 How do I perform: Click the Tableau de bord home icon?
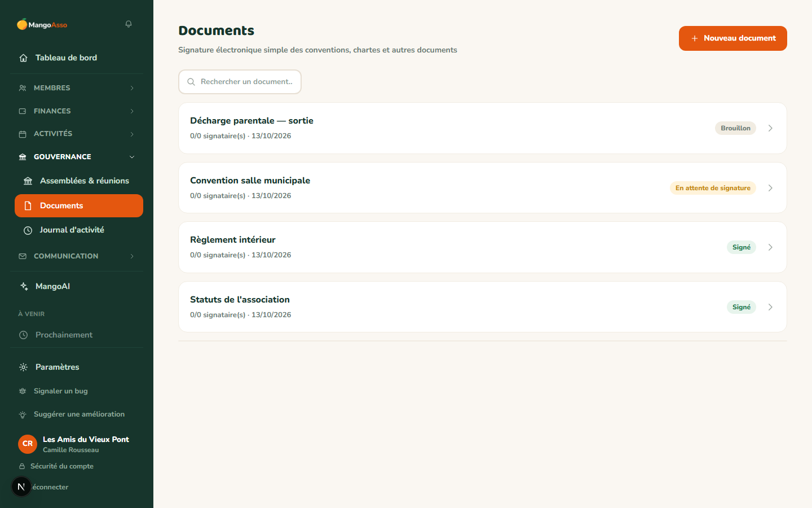(23, 58)
